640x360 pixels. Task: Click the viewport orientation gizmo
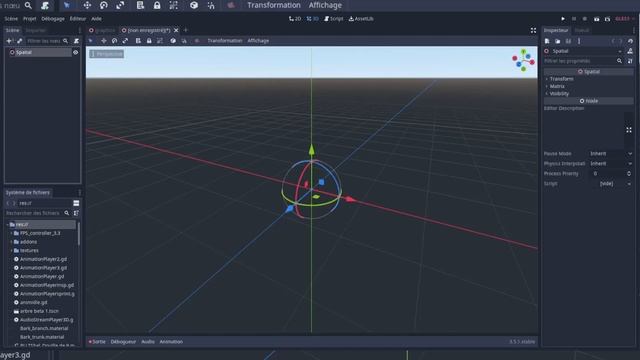pyautogui.click(x=523, y=60)
